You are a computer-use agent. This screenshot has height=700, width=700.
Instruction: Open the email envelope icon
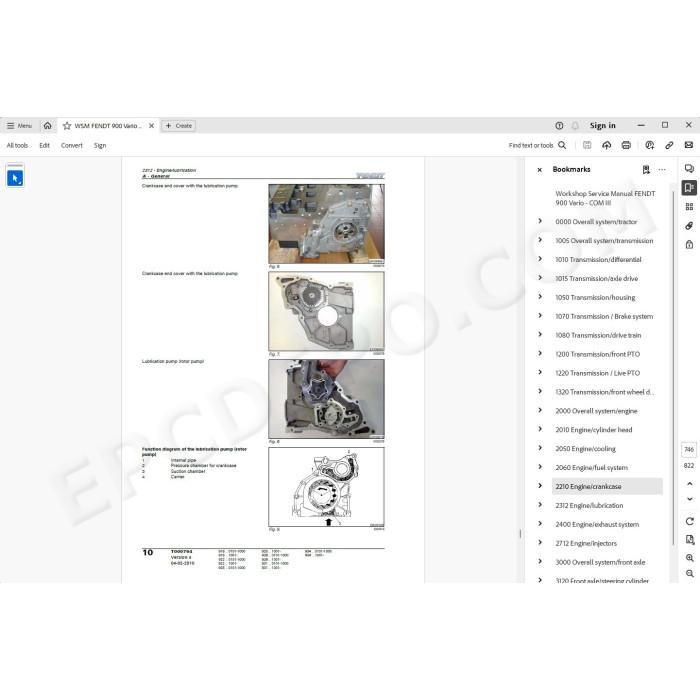point(688,145)
